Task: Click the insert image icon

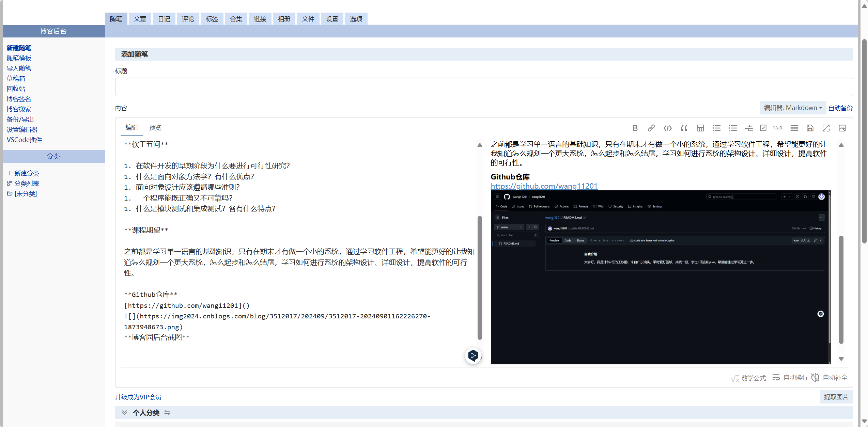Action: 842,128
